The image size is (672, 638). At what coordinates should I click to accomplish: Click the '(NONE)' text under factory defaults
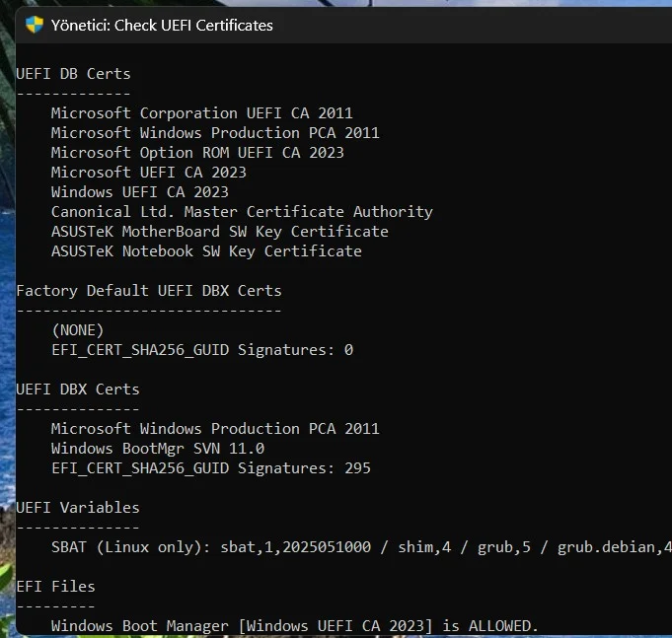click(x=78, y=330)
